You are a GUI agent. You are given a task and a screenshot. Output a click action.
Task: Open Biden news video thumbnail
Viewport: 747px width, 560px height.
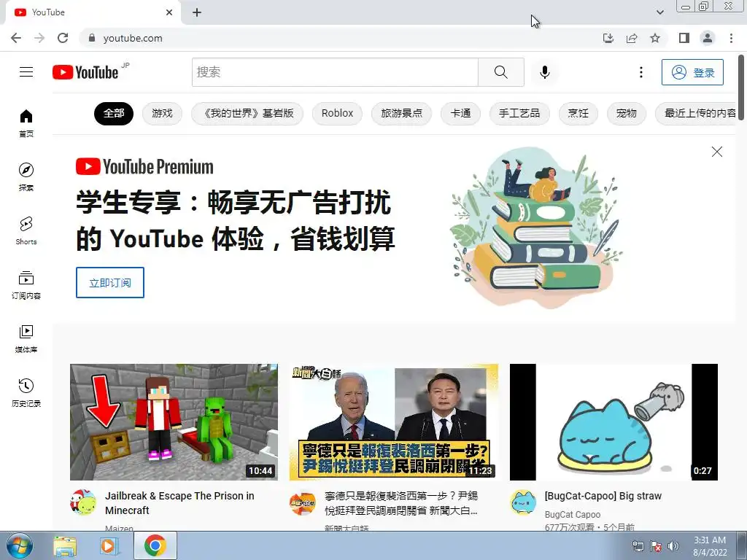pyautogui.click(x=393, y=422)
